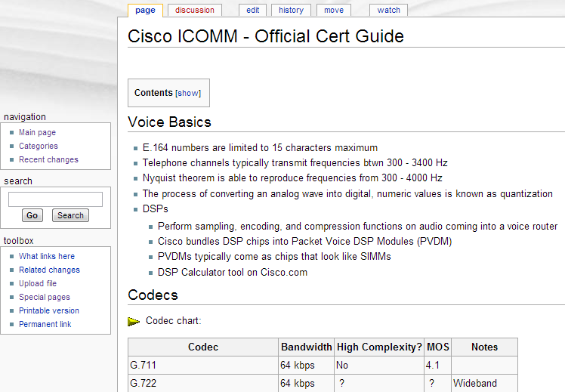
Task: Click the yellow arrow icon beside Codec chart
Action: point(134,322)
